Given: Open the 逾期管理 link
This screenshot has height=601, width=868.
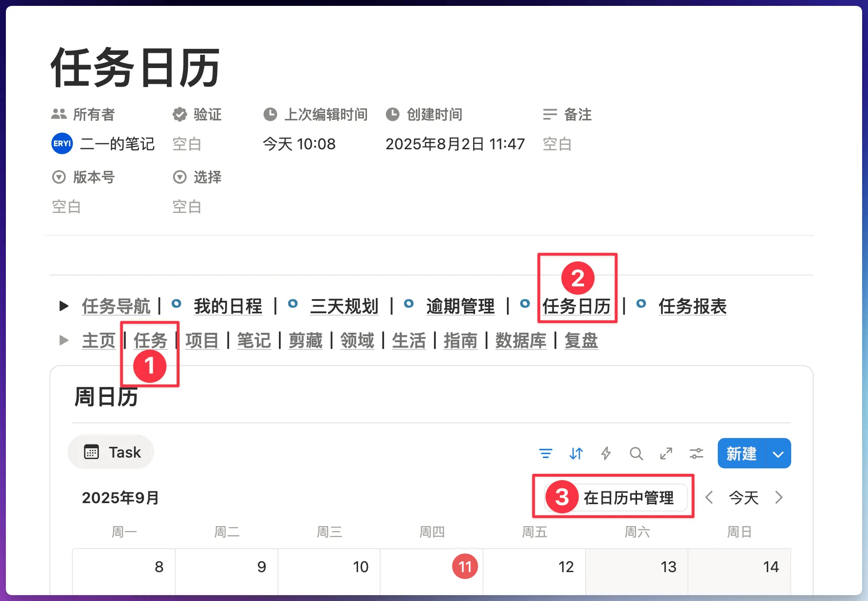Looking at the screenshot, I should [x=460, y=306].
